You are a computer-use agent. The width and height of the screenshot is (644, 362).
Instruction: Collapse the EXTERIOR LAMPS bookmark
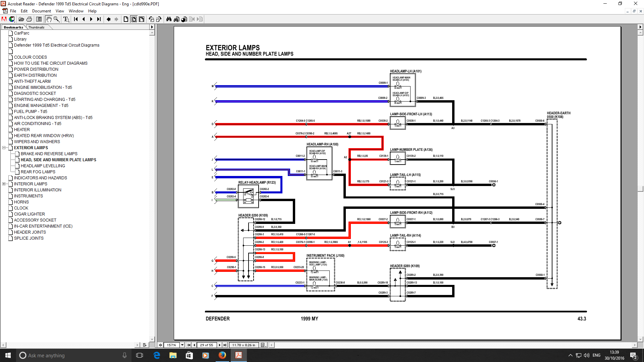pos(4,148)
